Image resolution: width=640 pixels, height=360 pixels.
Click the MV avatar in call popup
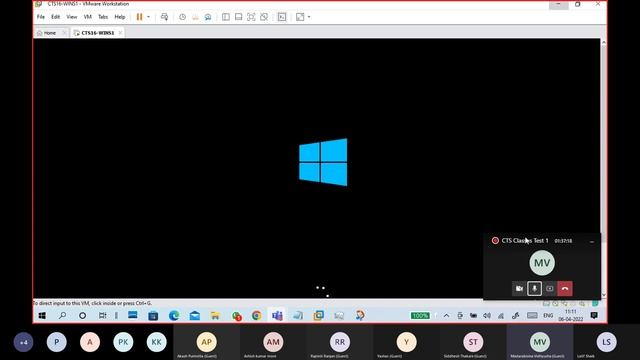542,263
